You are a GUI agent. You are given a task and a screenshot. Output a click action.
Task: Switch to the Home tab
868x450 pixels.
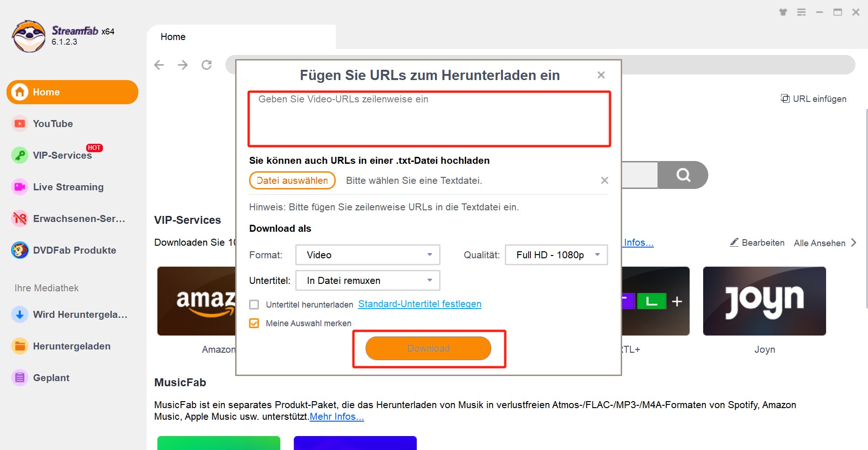[x=241, y=37]
